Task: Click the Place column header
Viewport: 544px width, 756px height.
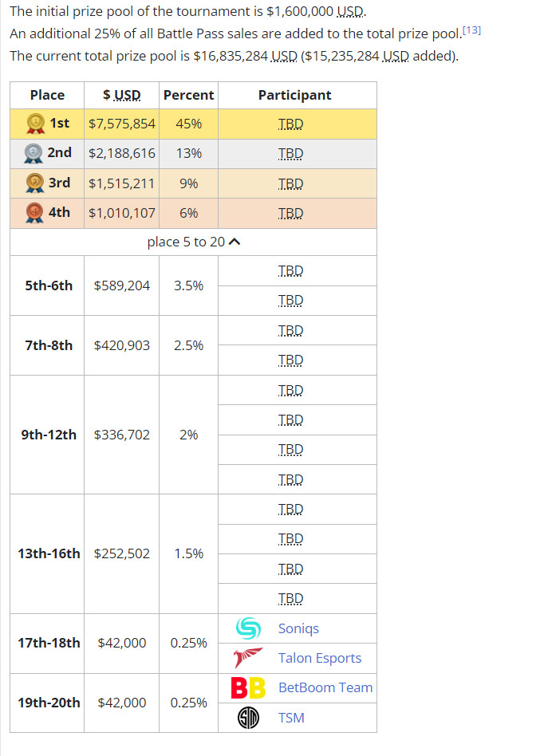Action: 47,95
